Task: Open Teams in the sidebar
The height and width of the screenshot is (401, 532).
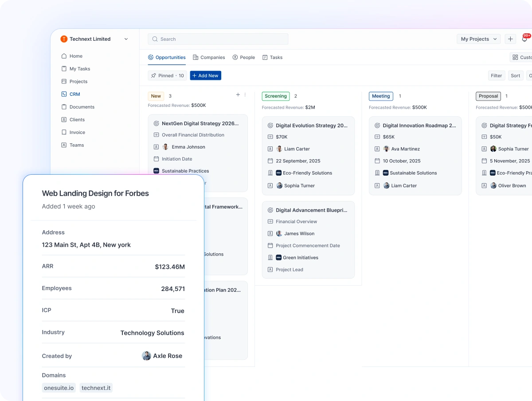Action: pyautogui.click(x=73, y=145)
